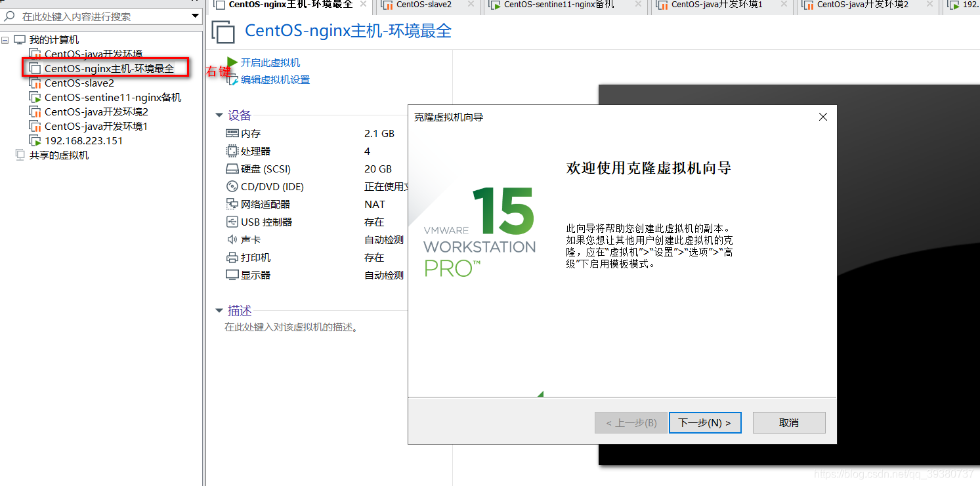The height and width of the screenshot is (486, 980).
Task: Select 192.168.223.151 in the library tree
Action: (84, 141)
